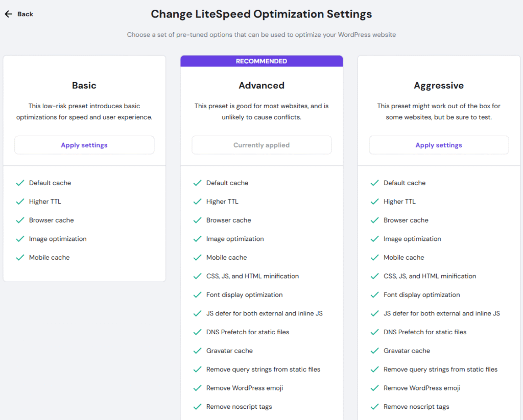Screen dimensions: 523x420
Task: Select the Basic preset heading
Action: [x=84, y=86]
